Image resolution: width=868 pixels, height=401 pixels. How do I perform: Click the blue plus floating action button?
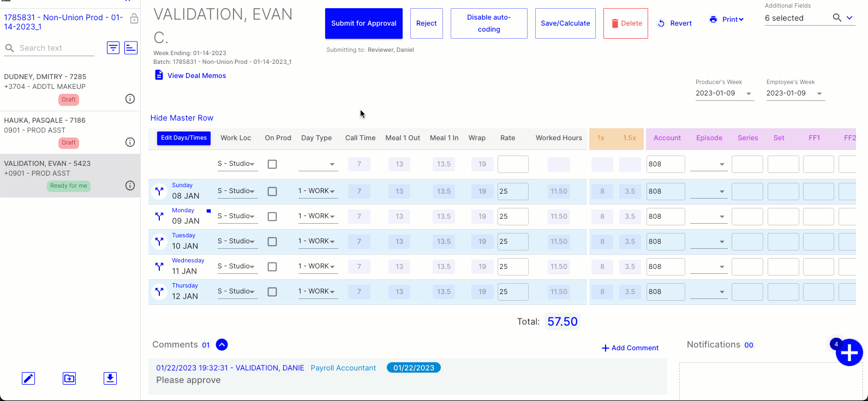point(849,352)
